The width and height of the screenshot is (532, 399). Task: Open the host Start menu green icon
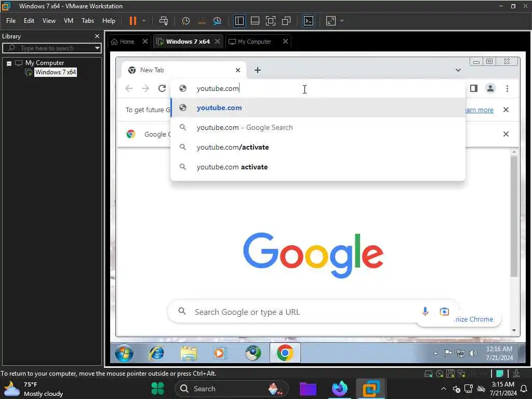click(157, 389)
